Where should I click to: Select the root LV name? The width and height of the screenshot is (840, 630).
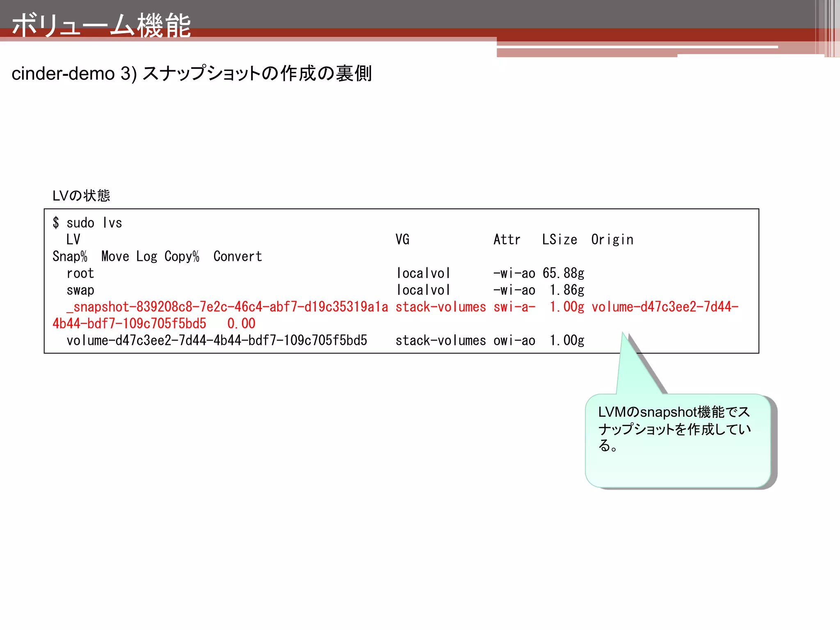[80, 273]
